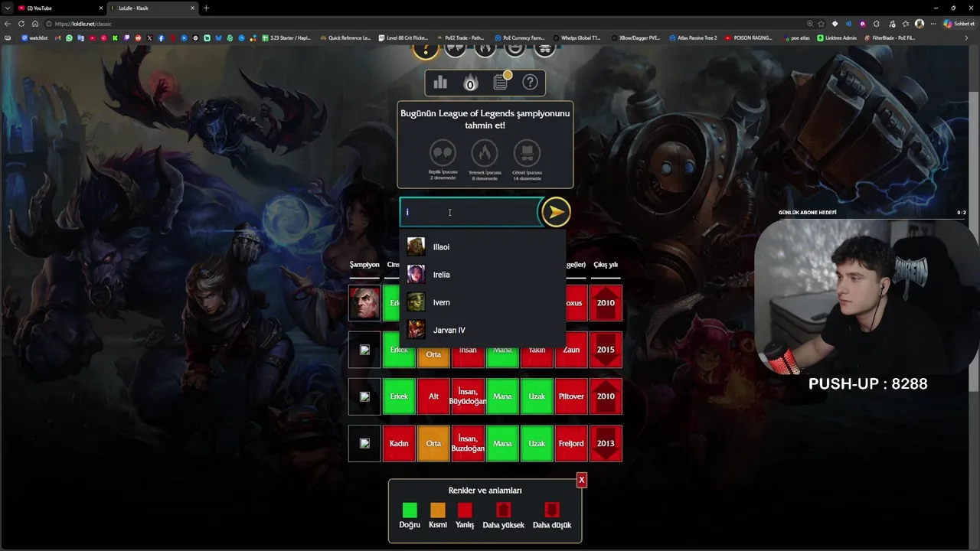Screen dimensions: 980x551
Task: Open the PoE Currency Farm bookmark
Action: pyautogui.click(x=520, y=37)
